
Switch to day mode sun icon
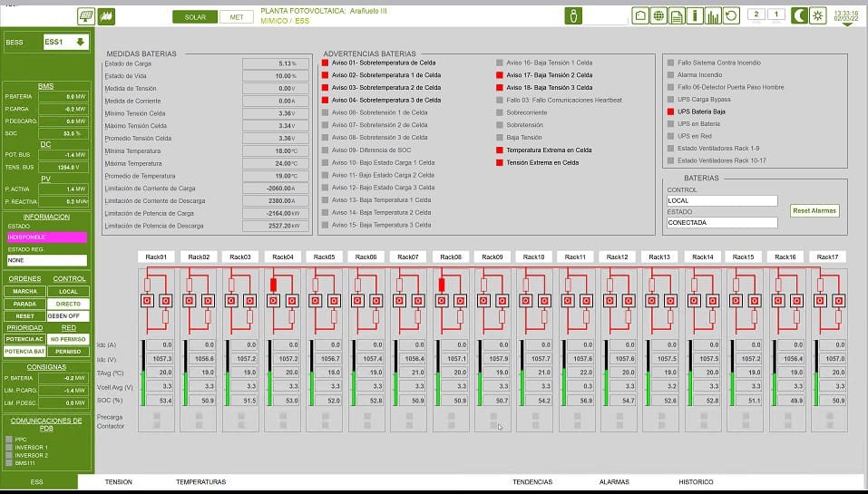tap(818, 15)
